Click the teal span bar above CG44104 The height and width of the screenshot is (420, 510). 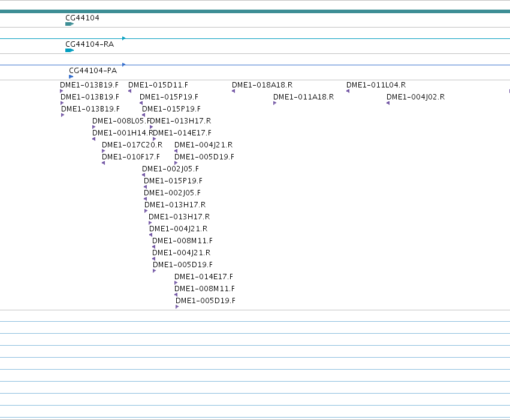[x=255, y=11]
